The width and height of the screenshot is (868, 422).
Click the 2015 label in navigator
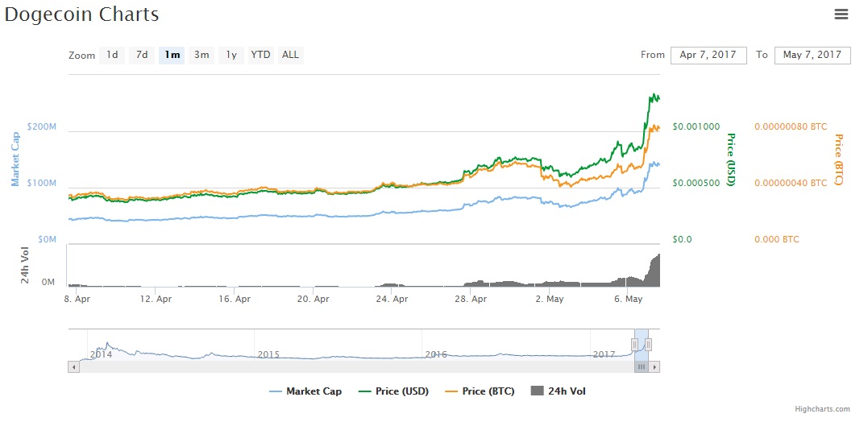tap(268, 354)
